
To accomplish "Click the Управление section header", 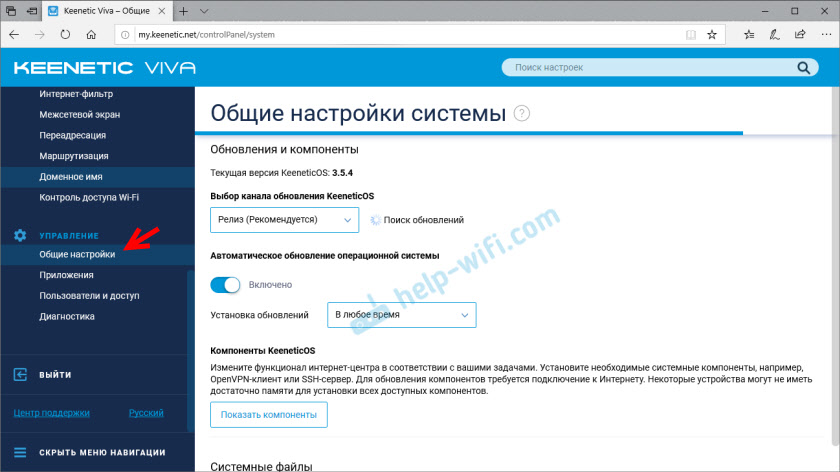I will (69, 236).
